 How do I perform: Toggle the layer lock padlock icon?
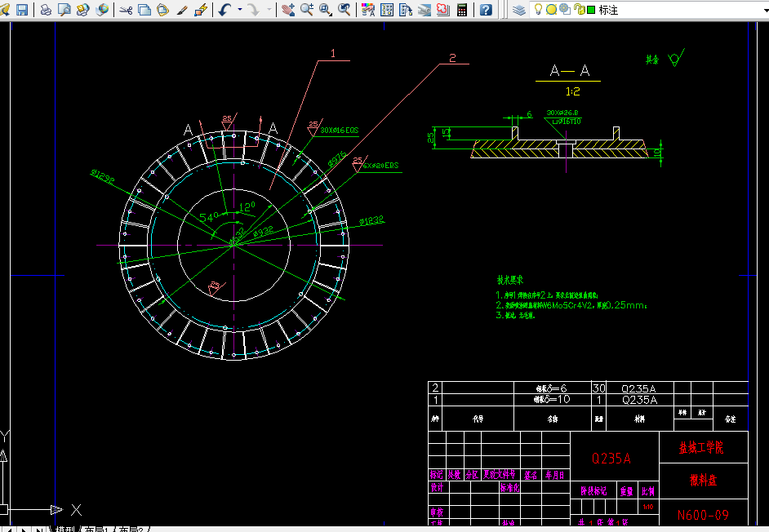tap(579, 10)
